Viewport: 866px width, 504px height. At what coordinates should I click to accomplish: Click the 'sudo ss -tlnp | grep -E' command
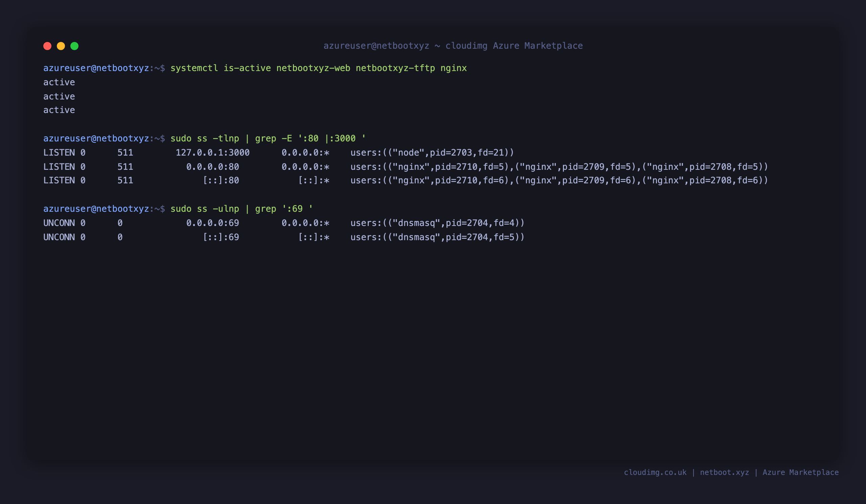point(268,138)
